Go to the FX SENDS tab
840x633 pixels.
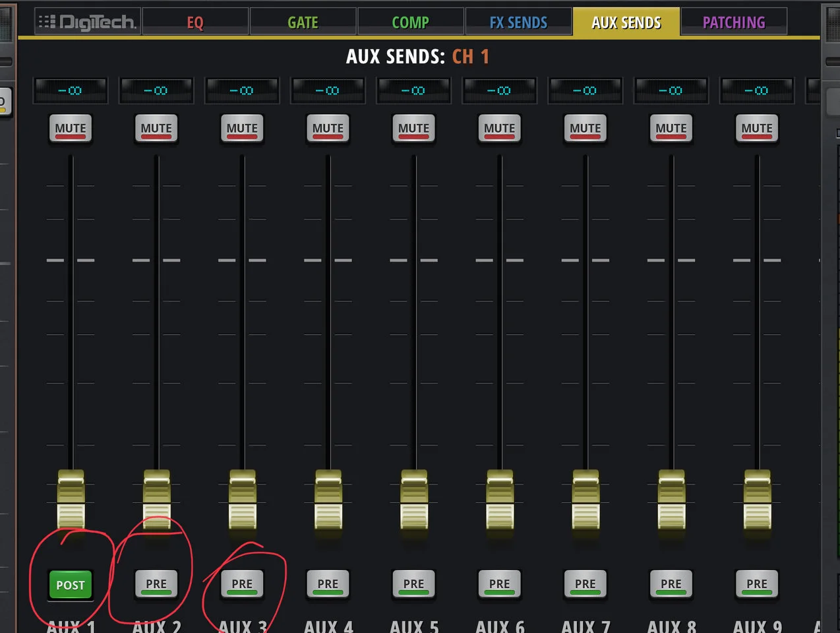(x=518, y=22)
